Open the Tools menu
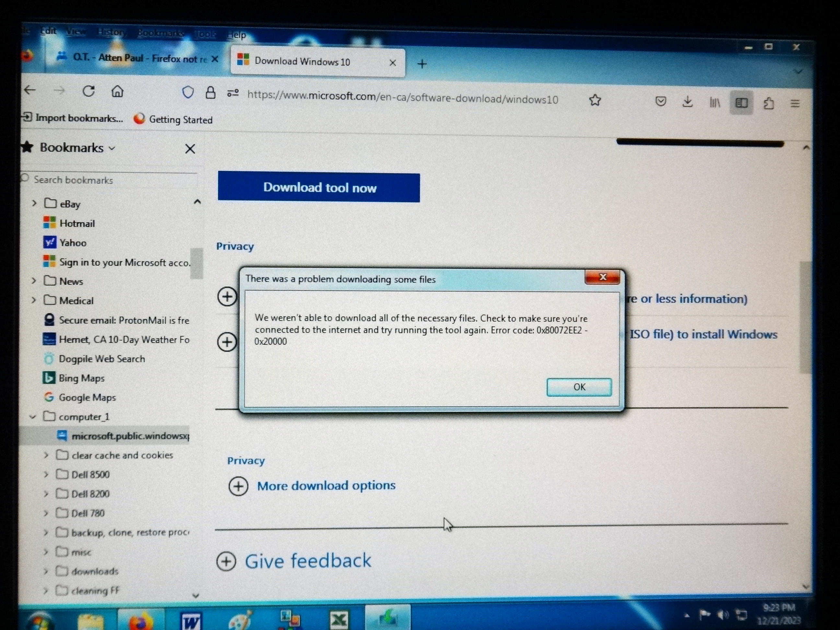This screenshot has width=840, height=630. tap(205, 34)
